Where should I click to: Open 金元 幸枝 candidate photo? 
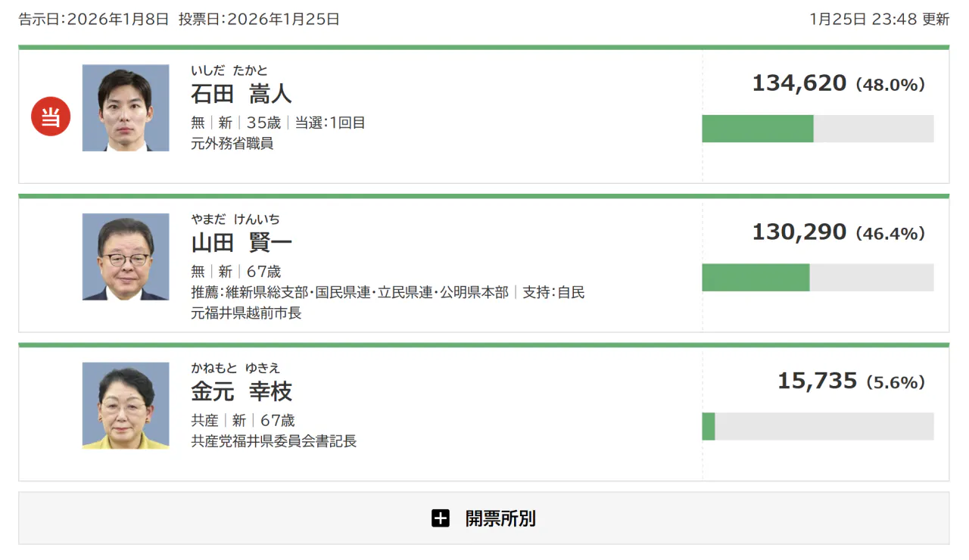[126, 406]
